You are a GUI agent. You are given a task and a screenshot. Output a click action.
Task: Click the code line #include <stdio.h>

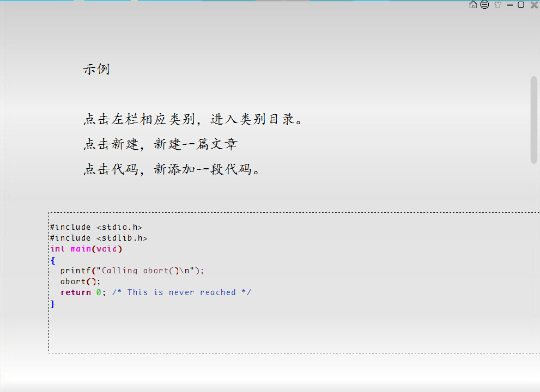[96, 227]
